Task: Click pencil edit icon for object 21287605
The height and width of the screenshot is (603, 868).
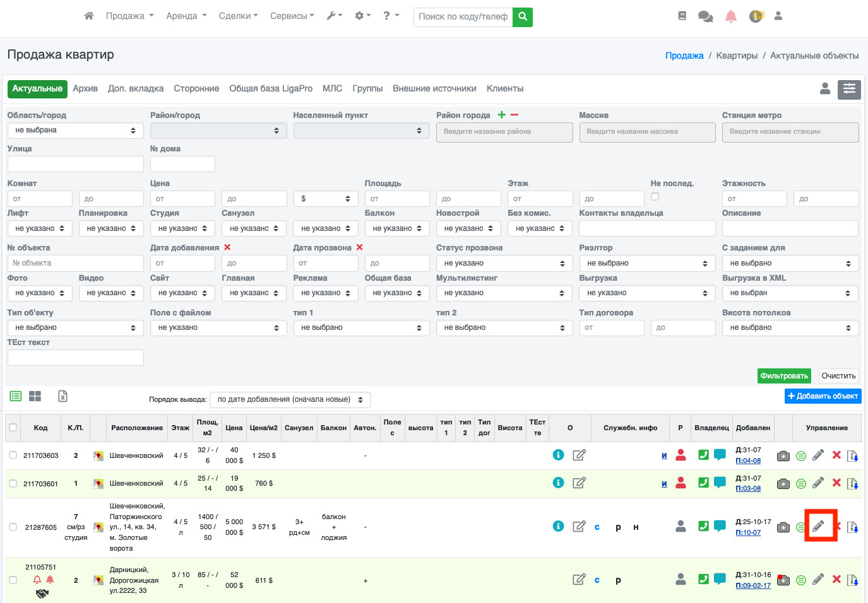Action: coord(818,526)
